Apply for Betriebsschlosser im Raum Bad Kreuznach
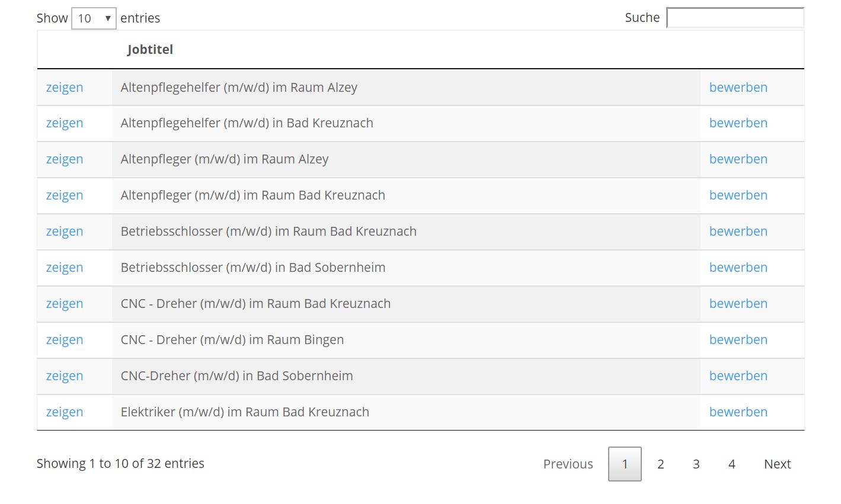This screenshot has width=841, height=504. click(x=738, y=232)
